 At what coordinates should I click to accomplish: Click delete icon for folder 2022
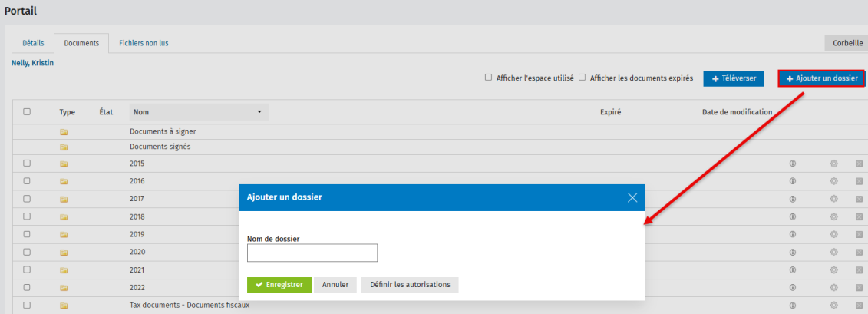point(860,287)
